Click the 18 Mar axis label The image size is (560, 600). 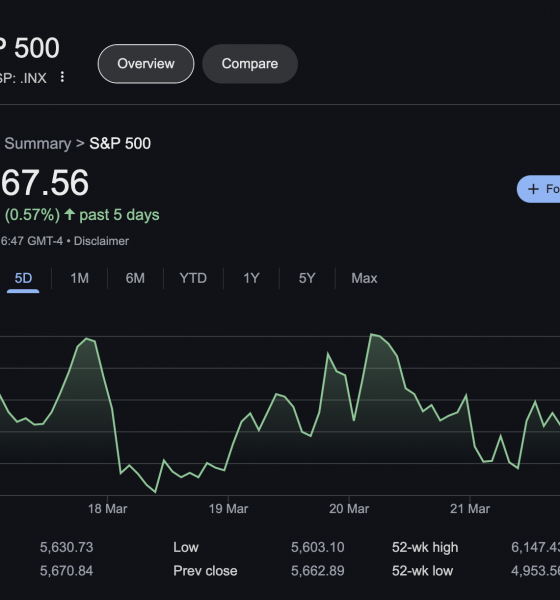click(x=107, y=509)
